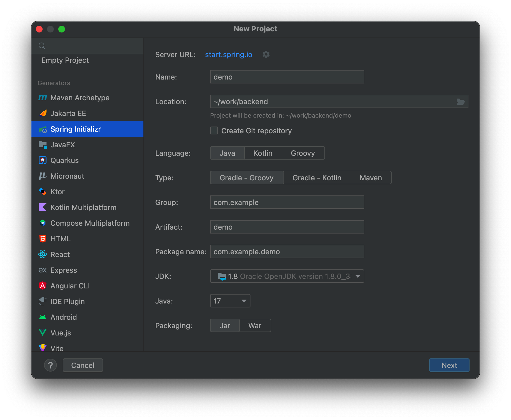Enable Create Git repository checkbox
This screenshot has height=420, width=511.
(x=214, y=131)
